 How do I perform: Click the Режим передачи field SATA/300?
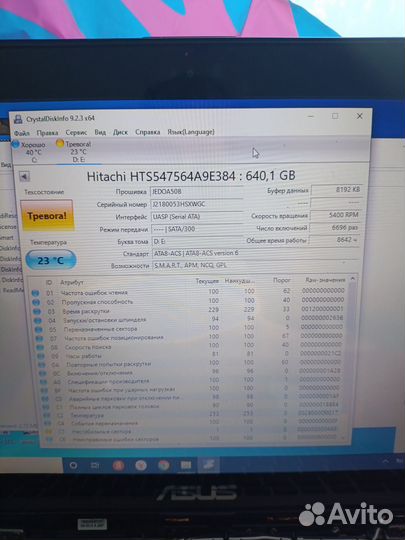tap(197, 229)
